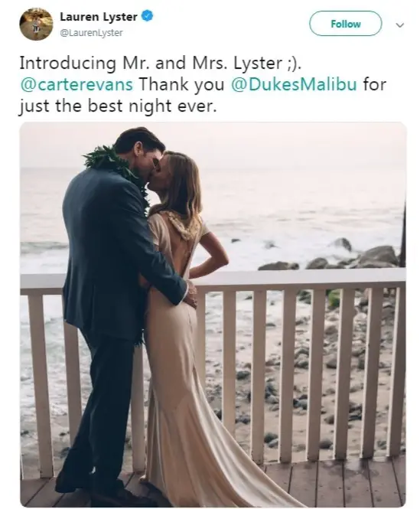Open the @DukesMalibu mention link

294,84
